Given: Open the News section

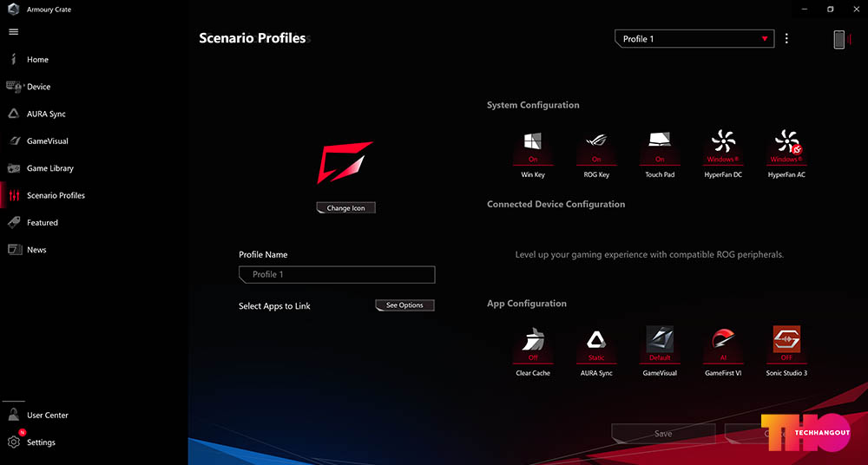Looking at the screenshot, I should coord(36,249).
